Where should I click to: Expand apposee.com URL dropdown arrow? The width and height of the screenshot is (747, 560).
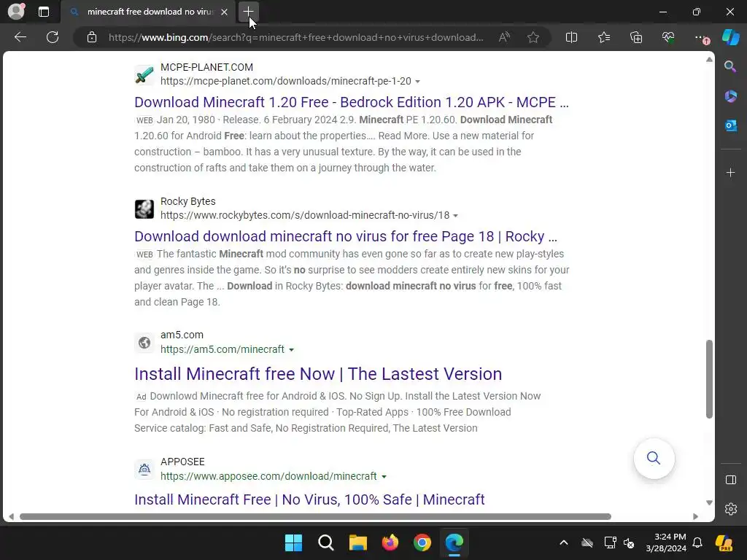point(384,477)
